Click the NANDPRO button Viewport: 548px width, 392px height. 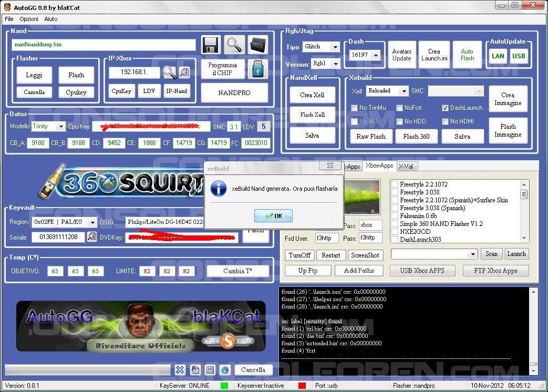pyautogui.click(x=234, y=92)
